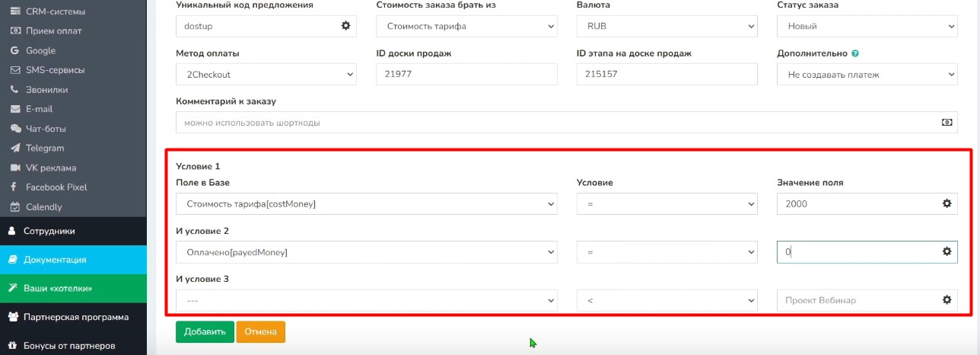
Task: Focus ID этапа на доске продаж field
Action: coord(667,75)
